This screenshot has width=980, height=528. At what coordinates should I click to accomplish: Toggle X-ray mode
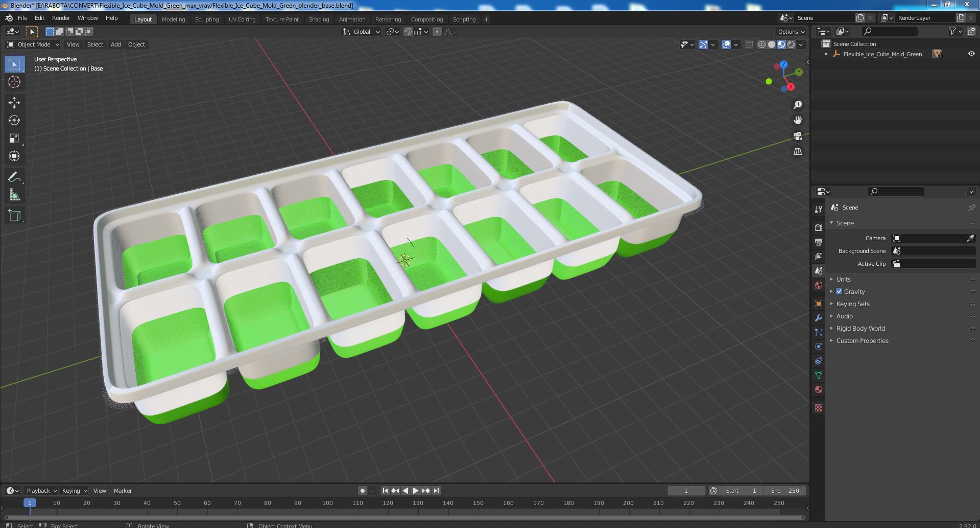(x=749, y=44)
